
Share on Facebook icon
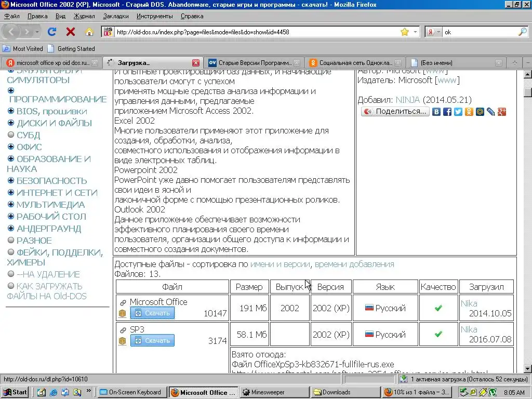pyautogui.click(x=447, y=112)
